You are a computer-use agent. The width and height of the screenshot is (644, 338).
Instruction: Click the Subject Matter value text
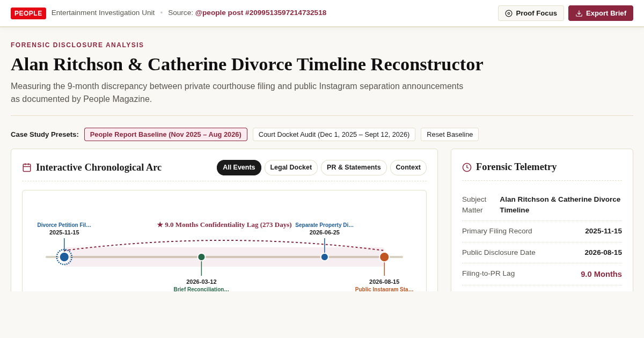click(560, 205)
